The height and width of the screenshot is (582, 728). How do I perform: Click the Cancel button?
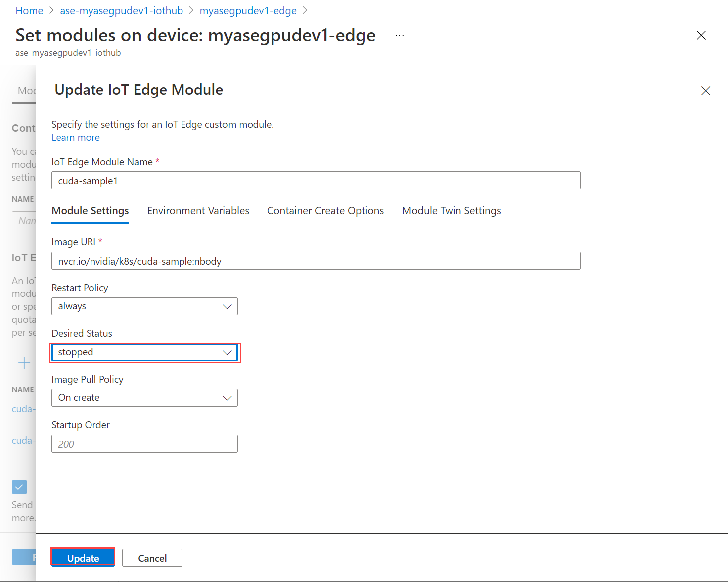pos(152,558)
